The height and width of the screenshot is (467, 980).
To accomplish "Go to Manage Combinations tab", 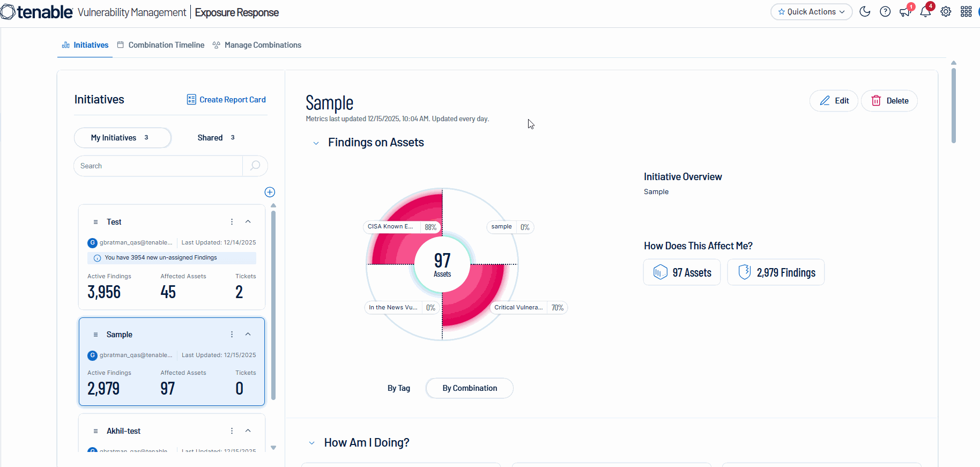I will pyautogui.click(x=257, y=45).
